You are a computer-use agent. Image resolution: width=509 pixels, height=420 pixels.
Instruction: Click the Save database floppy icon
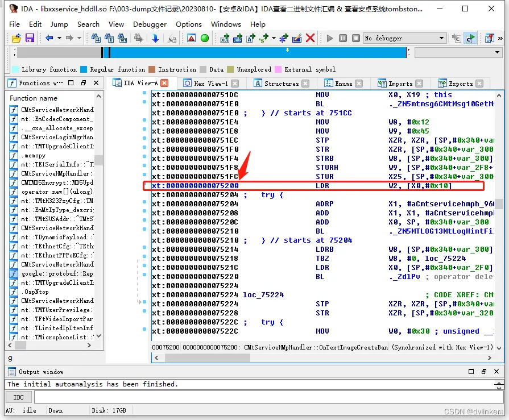point(30,38)
